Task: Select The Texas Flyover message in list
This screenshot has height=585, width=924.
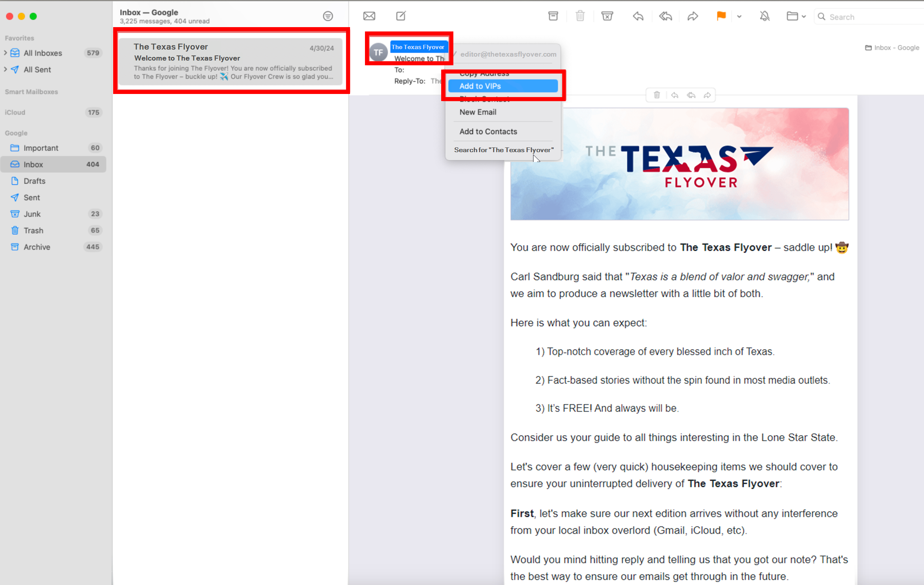Action: pyautogui.click(x=231, y=61)
